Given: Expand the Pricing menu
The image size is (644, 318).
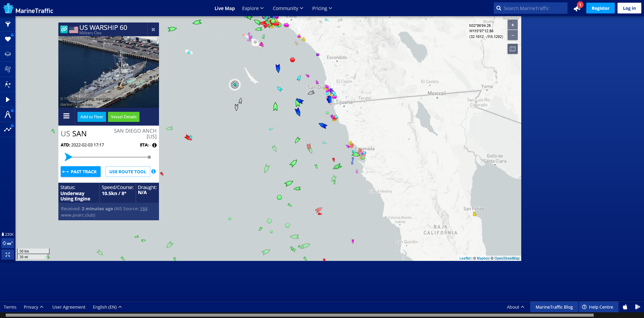Looking at the screenshot, I should pos(322,8).
